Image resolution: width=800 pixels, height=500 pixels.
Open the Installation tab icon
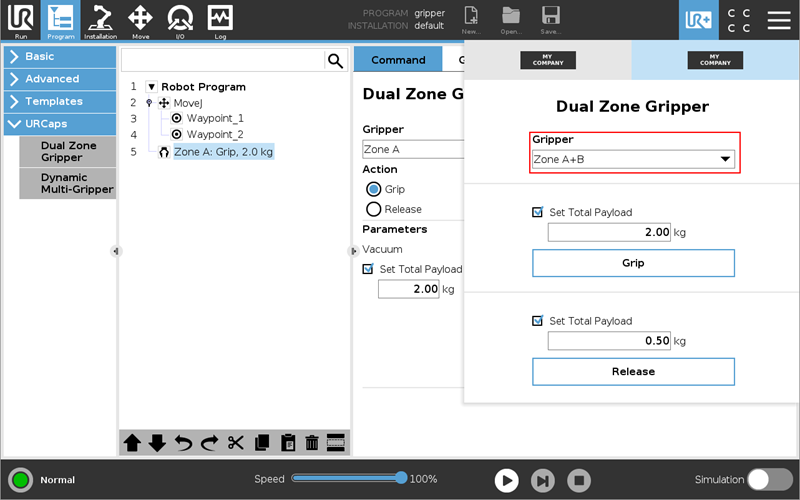[x=100, y=19]
